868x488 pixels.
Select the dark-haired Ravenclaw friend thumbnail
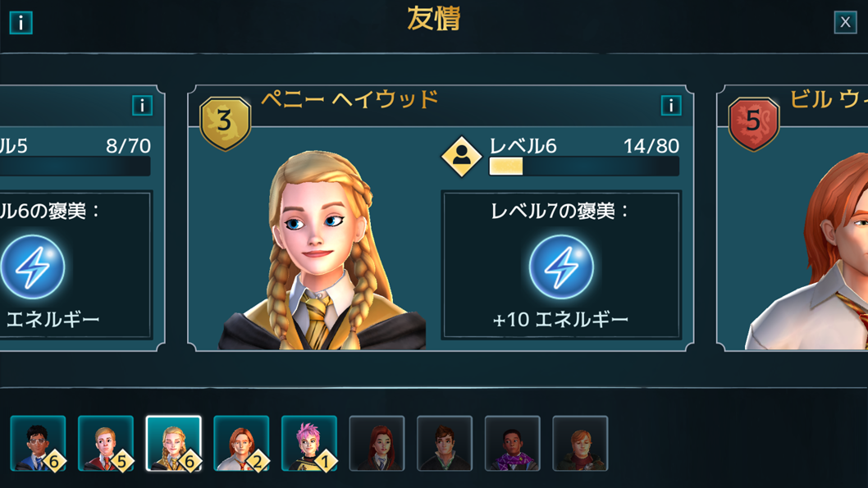click(x=38, y=443)
